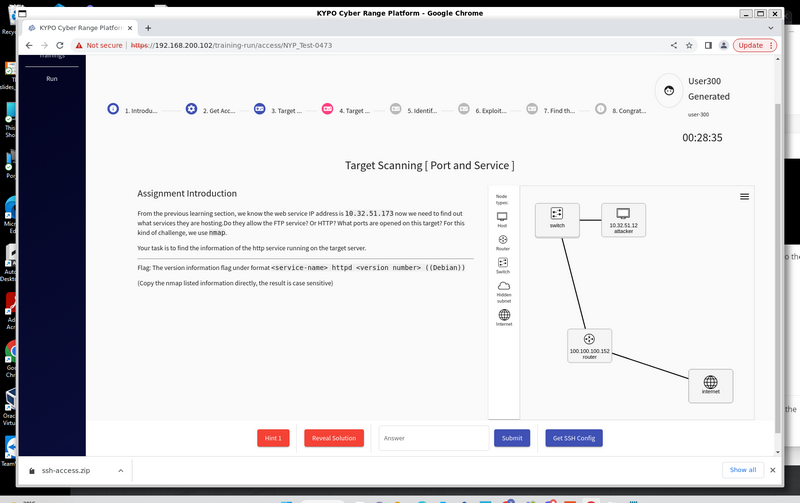Screen dimensions: 800x503
Task: Open step 3 Target level
Action: click(278, 110)
